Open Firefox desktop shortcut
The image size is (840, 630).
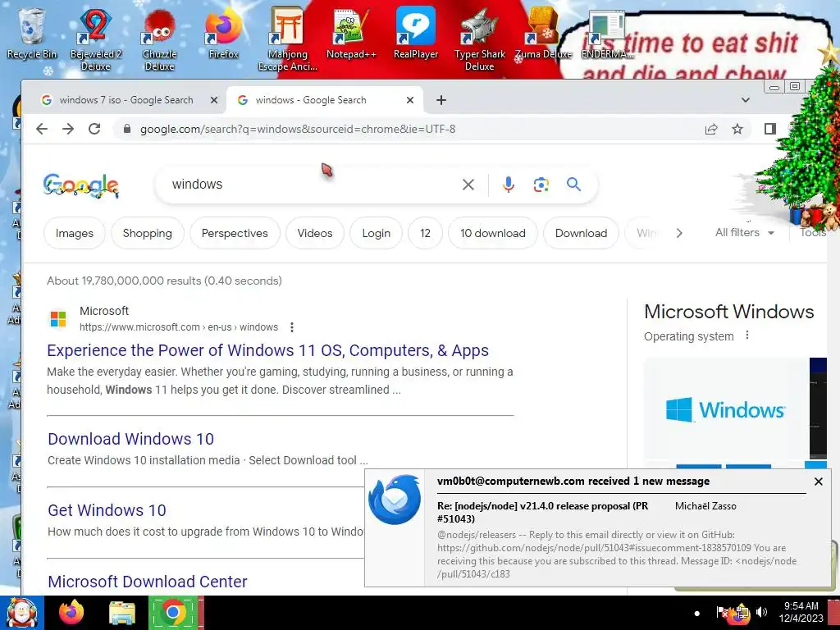tap(223, 32)
